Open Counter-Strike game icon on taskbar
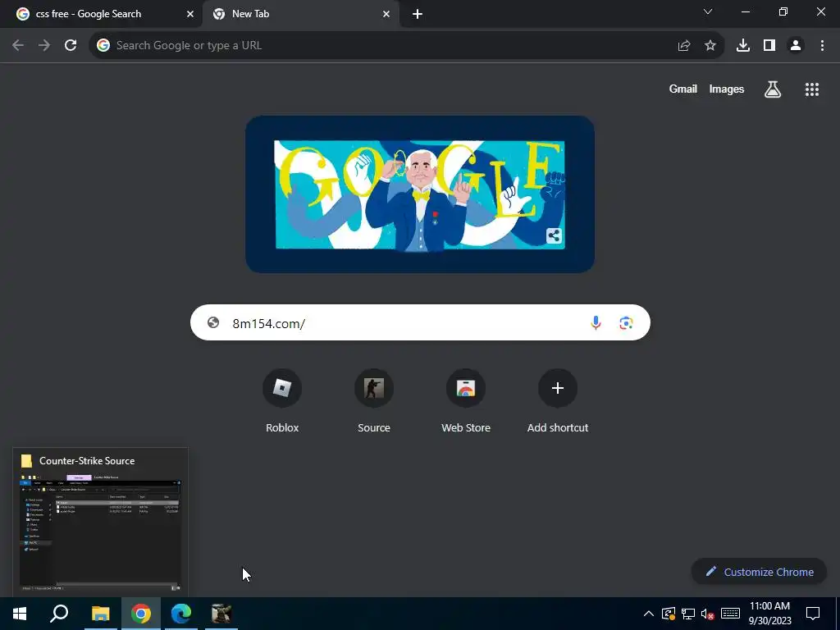This screenshot has width=840, height=630. pyautogui.click(x=221, y=614)
